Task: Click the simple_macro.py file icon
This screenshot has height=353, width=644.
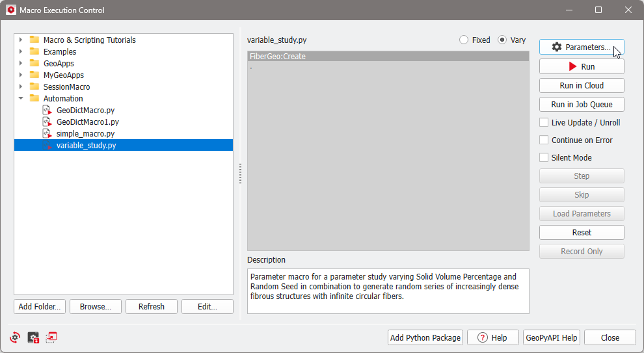Action: [x=47, y=134]
